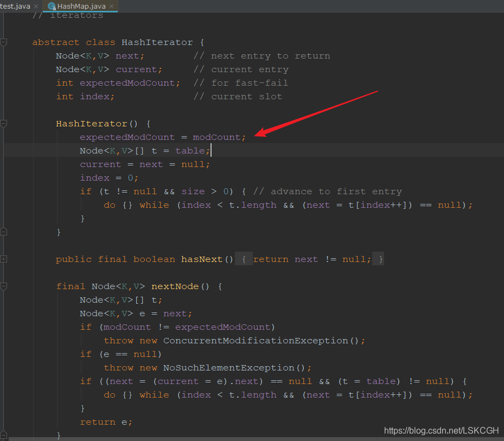Click 'HashIterator' in the abstract class declaration
This screenshot has width=504, height=441.
[x=157, y=42]
